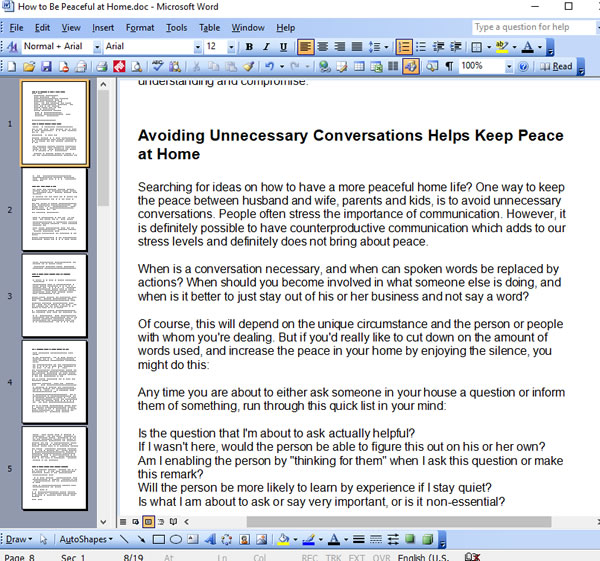Apply Shadow Style to object
Viewport: 600px width, 561px height.
click(410, 540)
